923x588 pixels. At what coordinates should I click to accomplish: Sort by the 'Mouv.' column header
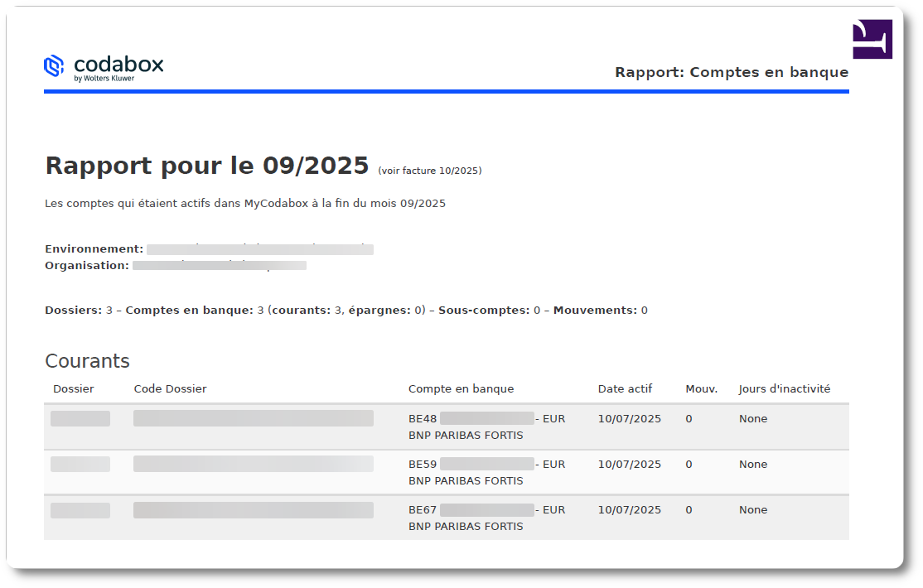coord(701,388)
